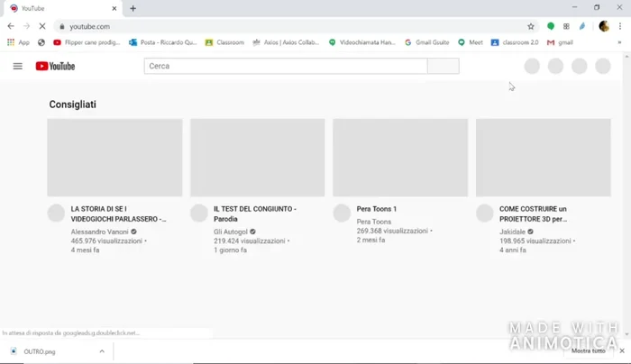Close the downloads bar

click(622, 351)
